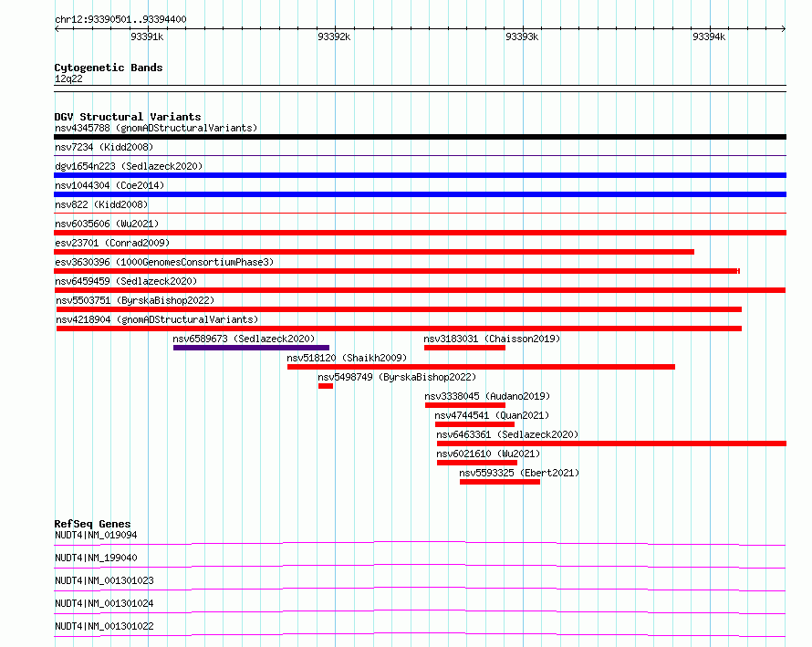Click nsv5498749 (ByrskaBishop2022) label
The image size is (812, 647).
pos(397,377)
